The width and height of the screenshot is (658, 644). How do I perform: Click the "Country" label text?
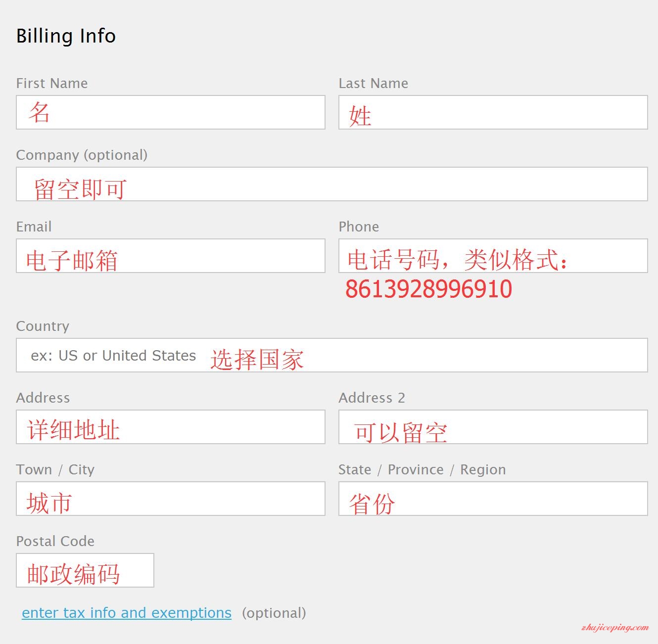tap(43, 326)
